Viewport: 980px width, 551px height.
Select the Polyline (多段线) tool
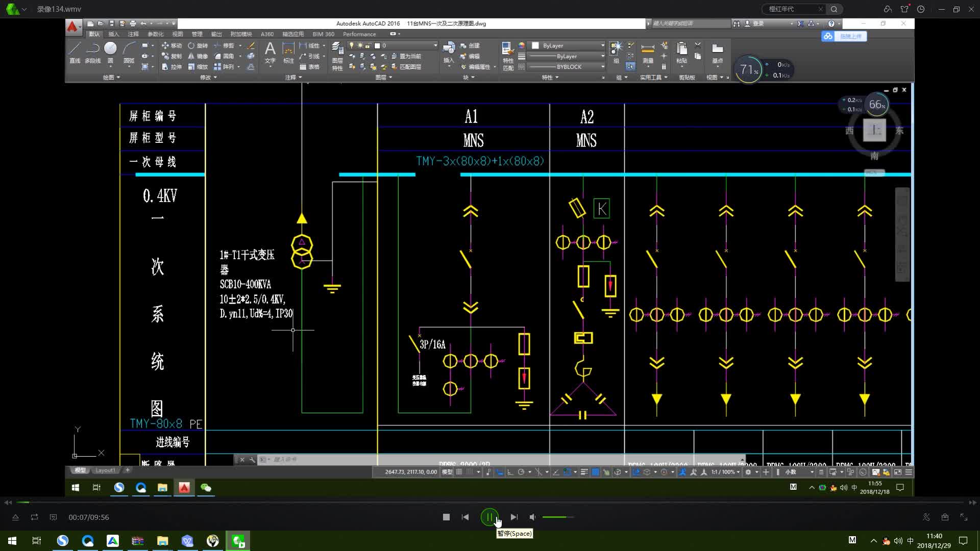pos(92,53)
